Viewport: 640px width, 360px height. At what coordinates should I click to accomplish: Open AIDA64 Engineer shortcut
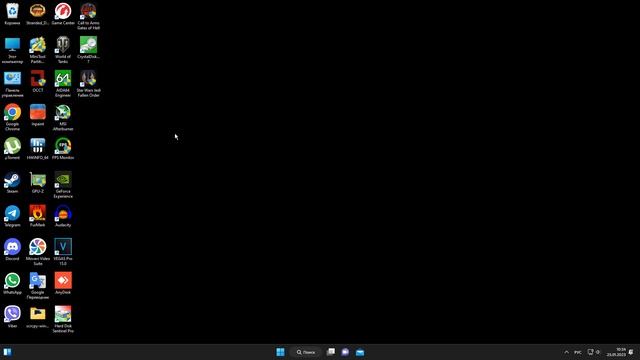[x=63, y=84]
